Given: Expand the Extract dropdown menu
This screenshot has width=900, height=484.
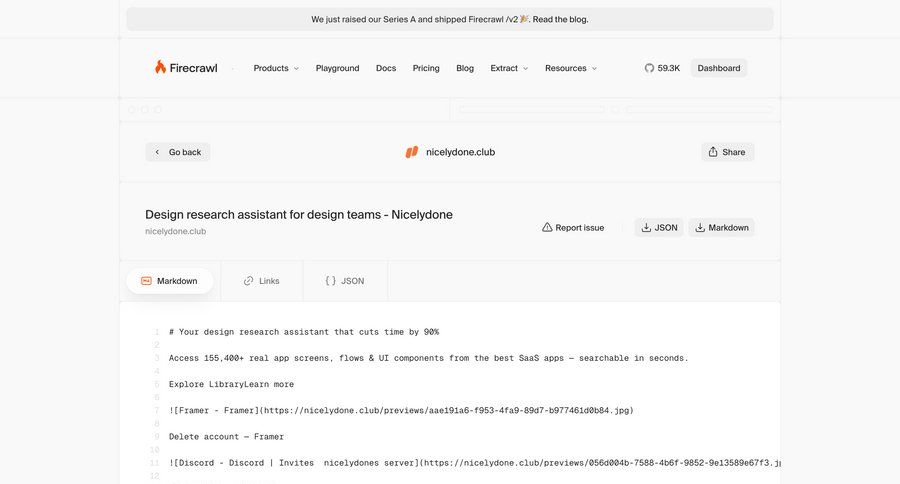Looking at the screenshot, I should [x=509, y=68].
